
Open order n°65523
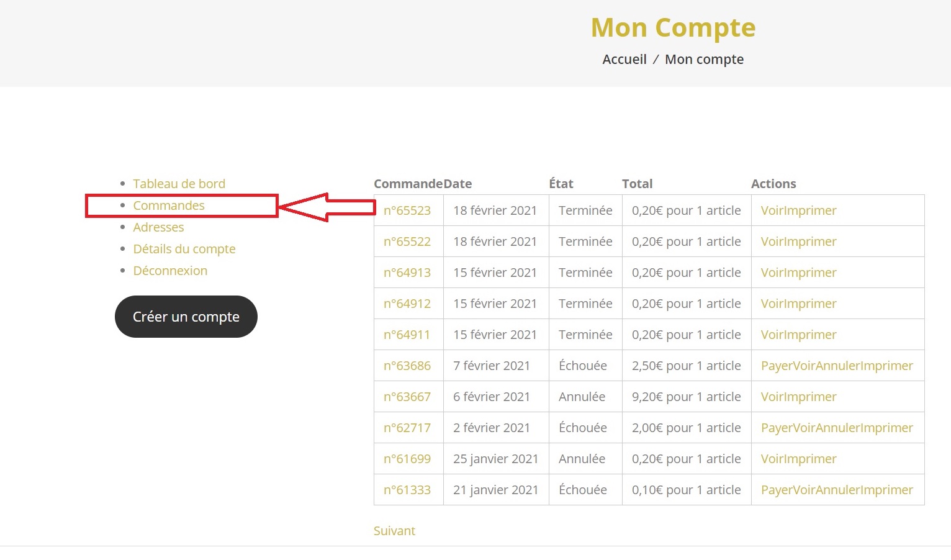pos(407,210)
